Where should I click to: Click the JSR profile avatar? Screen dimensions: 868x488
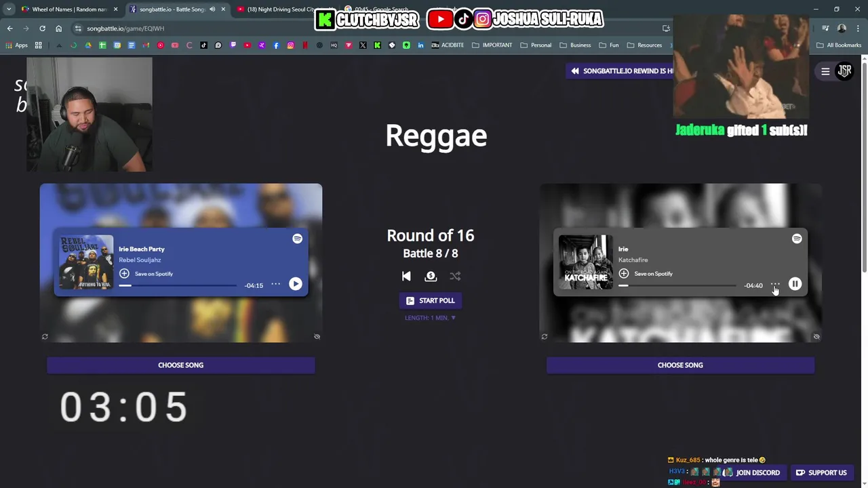pyautogui.click(x=844, y=70)
